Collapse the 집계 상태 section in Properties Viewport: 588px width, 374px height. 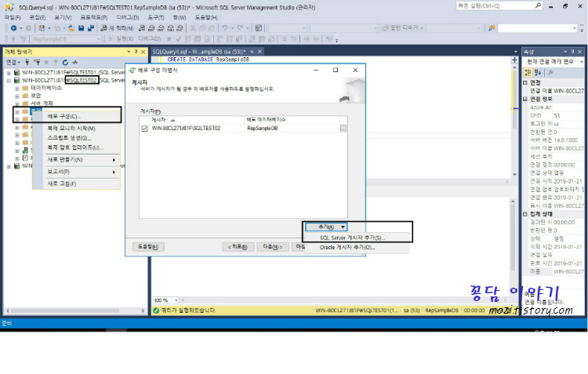[x=525, y=214]
